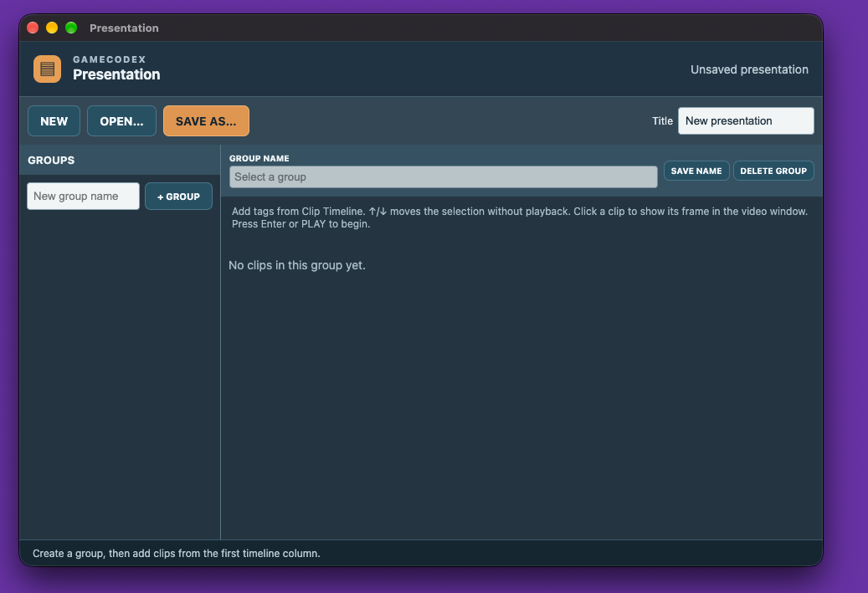Click the DELETE GROUP button

pyautogui.click(x=773, y=171)
